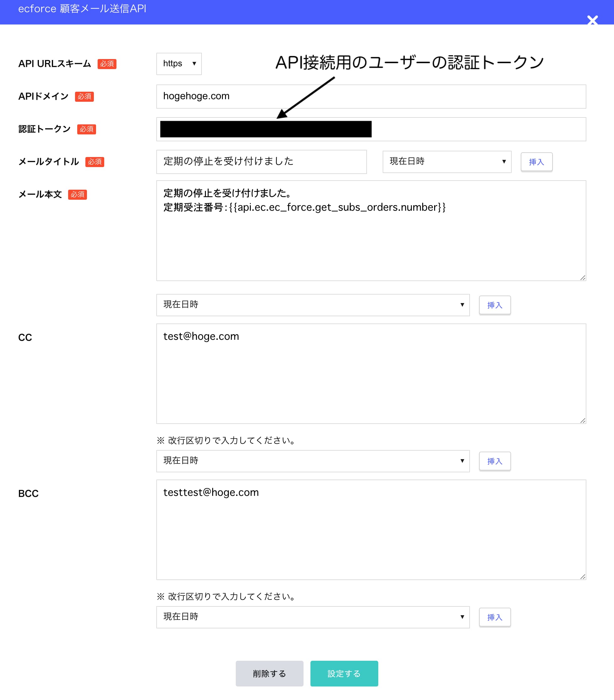Click the CC textarea resize handle
Screen dimensions: 614x700
click(x=583, y=421)
